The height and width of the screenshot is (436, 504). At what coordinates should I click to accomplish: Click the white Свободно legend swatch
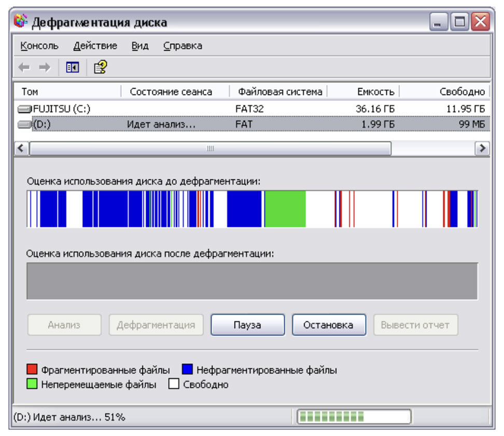pos(174,384)
